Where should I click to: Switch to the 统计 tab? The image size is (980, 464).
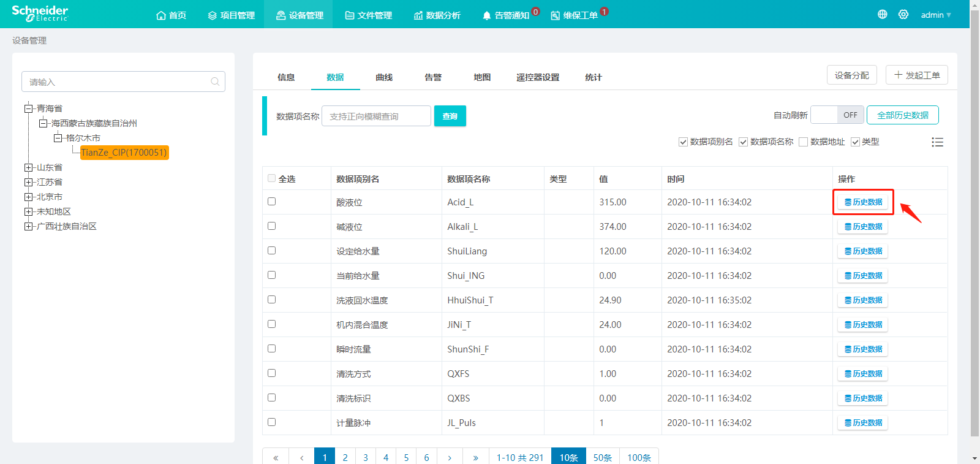pos(593,77)
